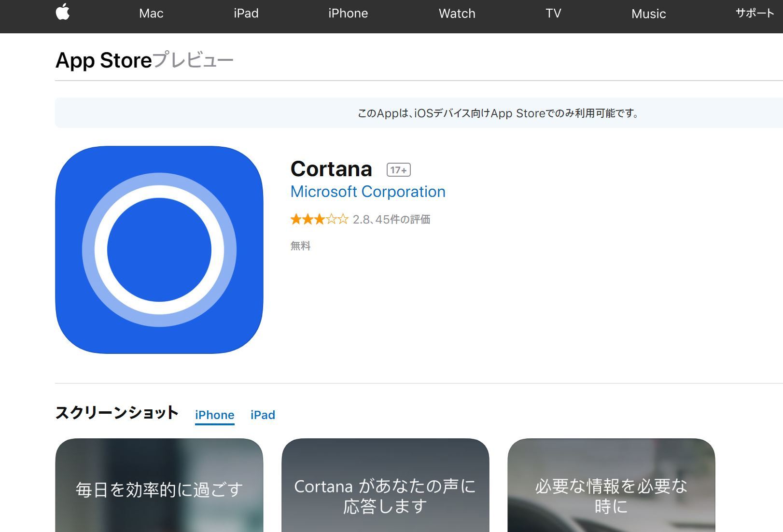Open iPhone in the top navigation bar
Image resolution: width=783 pixels, height=532 pixels.
(348, 14)
